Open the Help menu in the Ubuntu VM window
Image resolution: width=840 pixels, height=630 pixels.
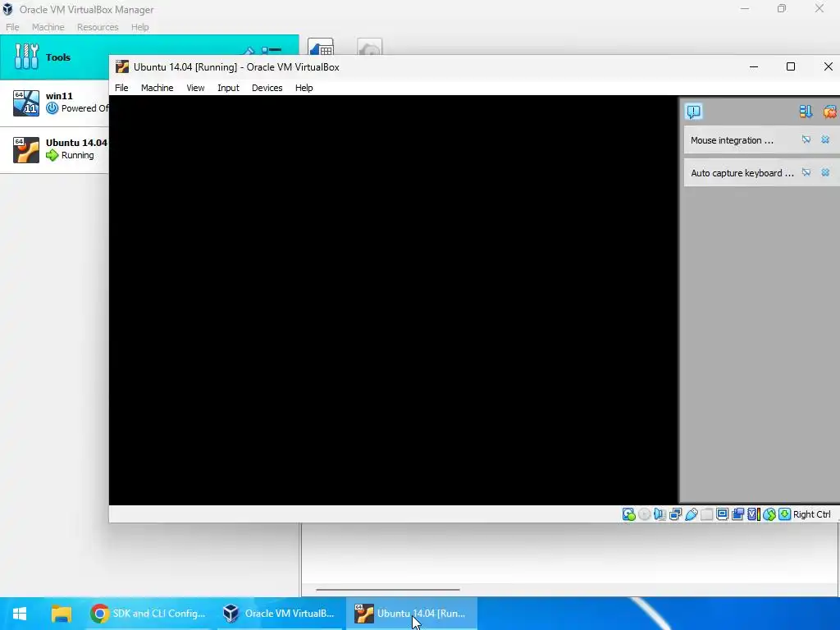pos(304,88)
